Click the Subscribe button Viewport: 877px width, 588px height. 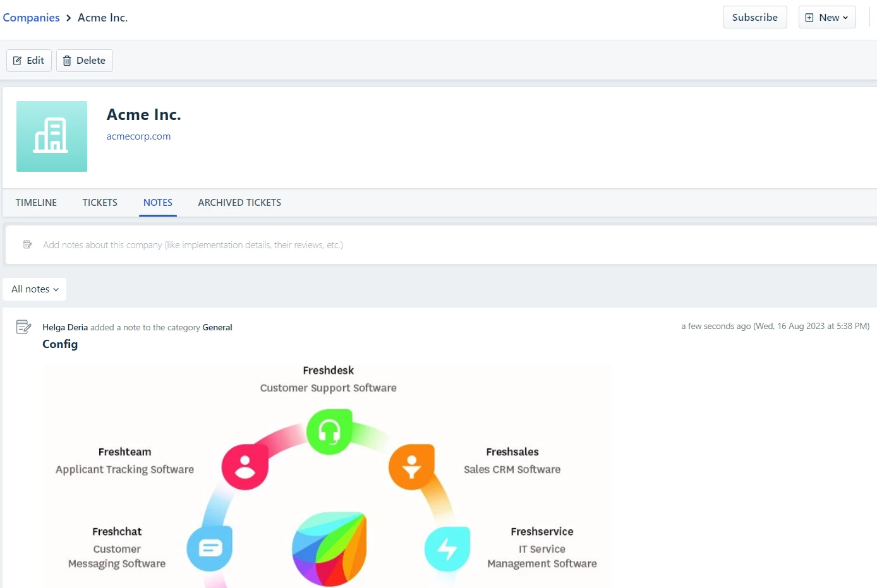[754, 17]
